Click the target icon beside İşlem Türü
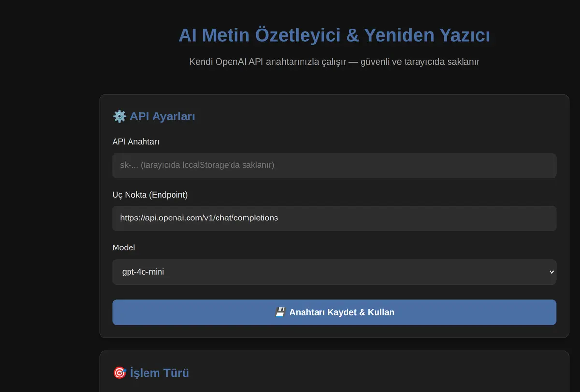The width and height of the screenshot is (580, 392). point(119,373)
